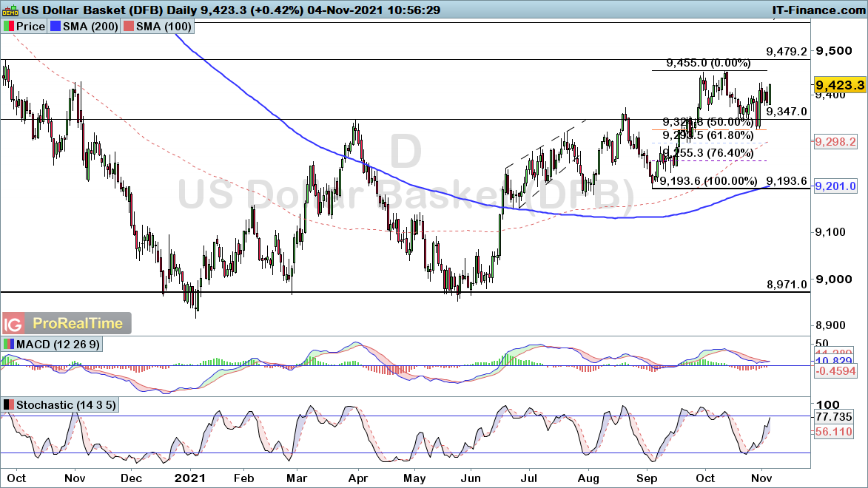The width and height of the screenshot is (868, 488).
Task: Click the 9,255.3 (76.40%) Fibonacci label
Action: [708, 154]
